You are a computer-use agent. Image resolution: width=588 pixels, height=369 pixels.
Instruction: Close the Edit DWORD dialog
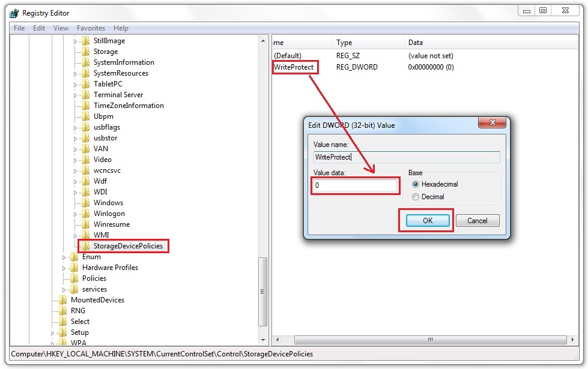click(493, 122)
